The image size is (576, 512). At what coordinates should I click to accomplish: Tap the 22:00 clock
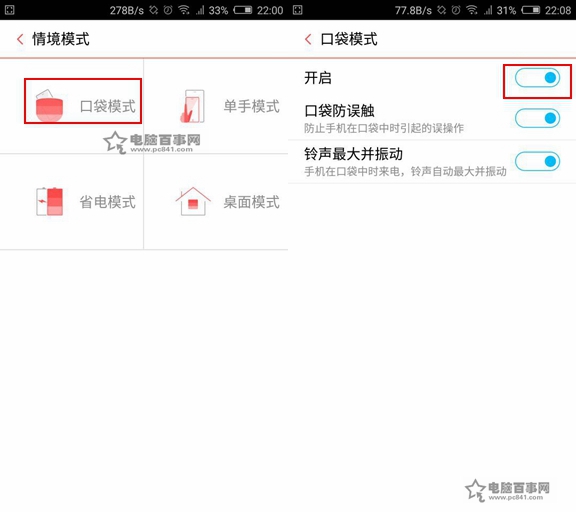tap(270, 10)
